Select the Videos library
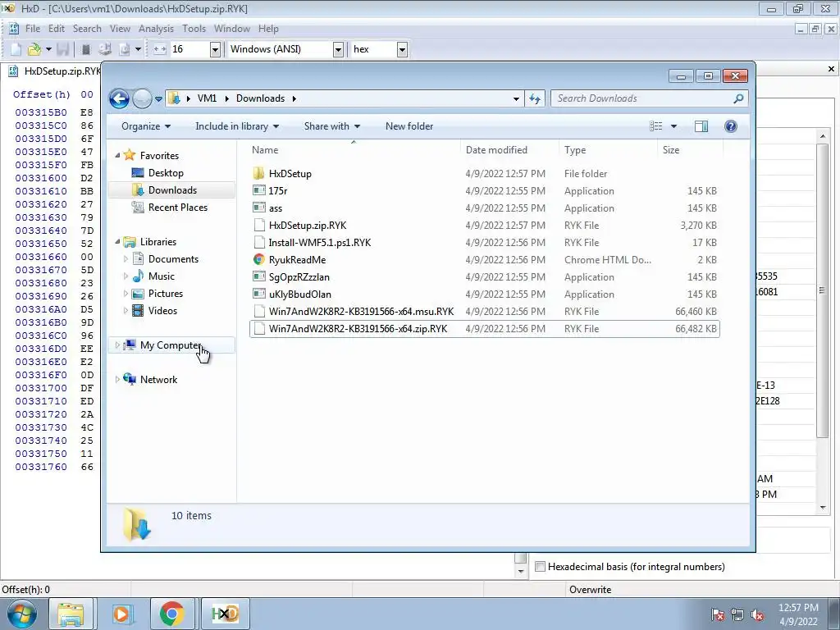Image resolution: width=840 pixels, height=630 pixels. coord(162,311)
